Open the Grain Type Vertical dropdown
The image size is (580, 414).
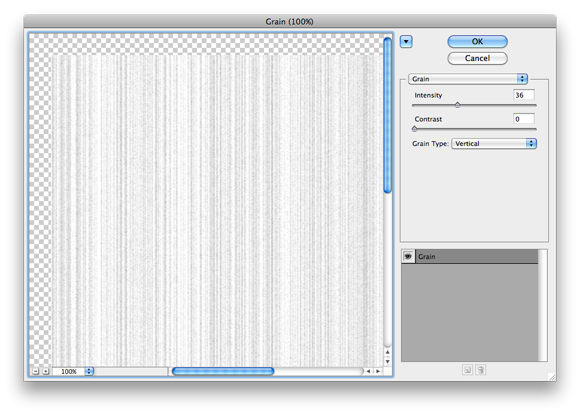pos(494,144)
